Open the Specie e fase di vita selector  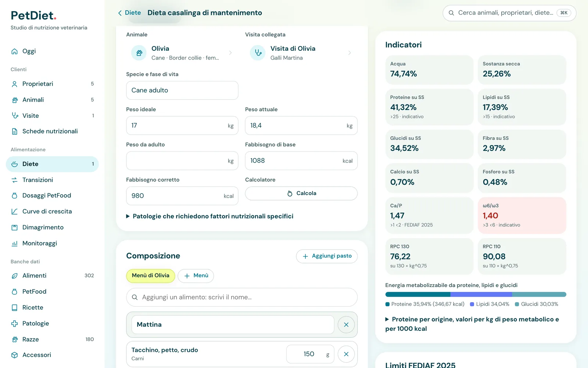(182, 90)
